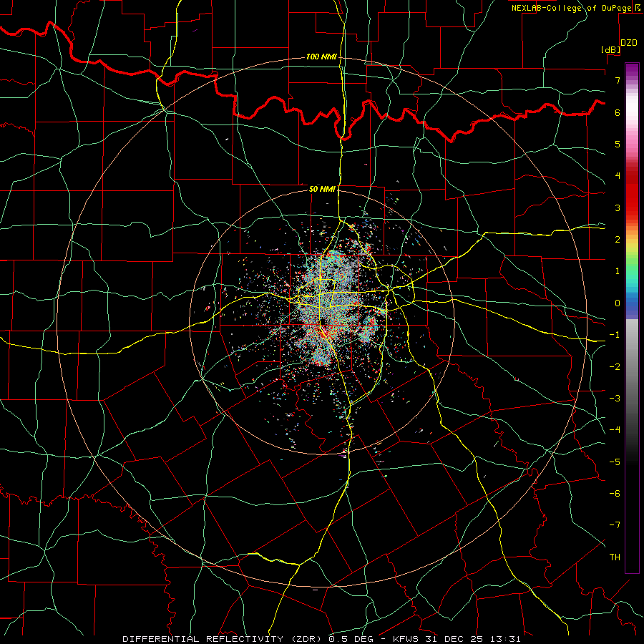The width and height of the screenshot is (644, 644).
Task: Click the 5 value on color scale
Action: pos(618,144)
